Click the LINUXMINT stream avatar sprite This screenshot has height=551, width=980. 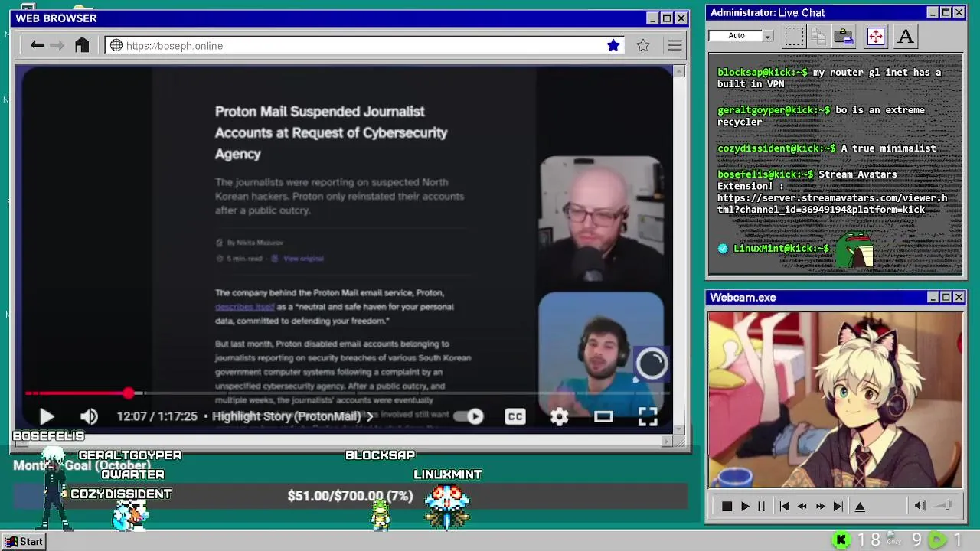click(x=447, y=507)
